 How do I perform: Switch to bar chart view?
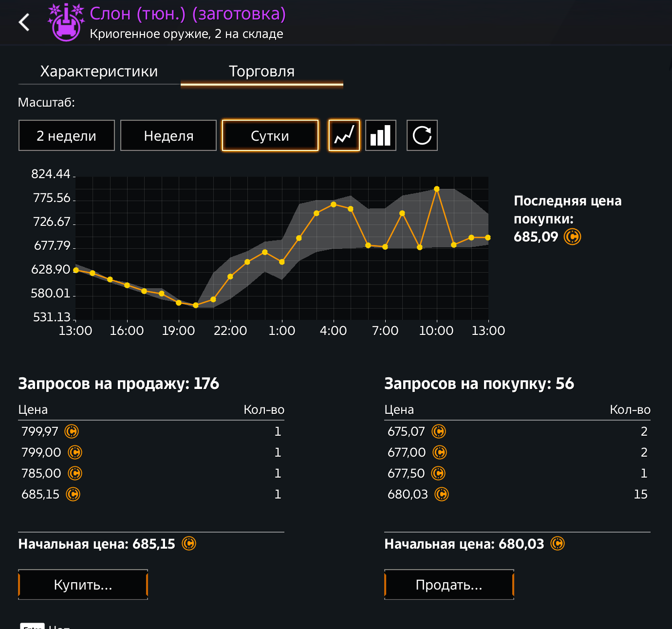coord(381,135)
